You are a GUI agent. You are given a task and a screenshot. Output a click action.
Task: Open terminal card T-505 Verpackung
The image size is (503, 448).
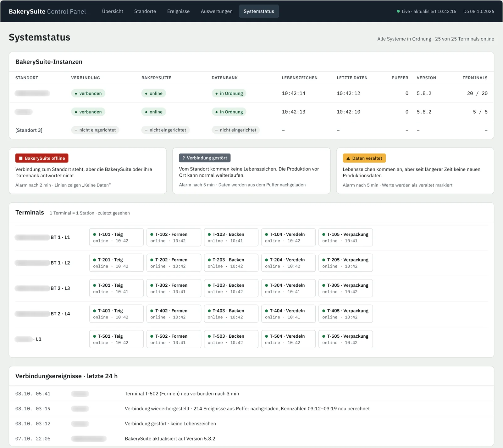[x=345, y=339]
